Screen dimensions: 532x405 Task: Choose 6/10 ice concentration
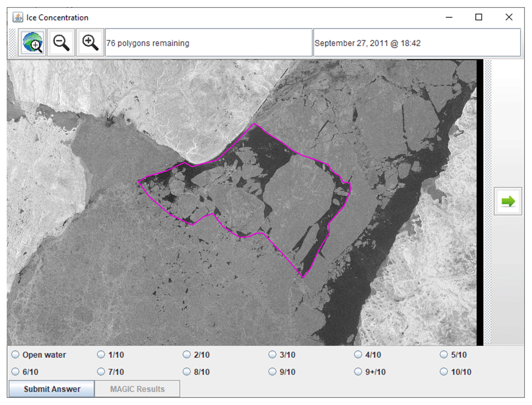coord(15,372)
